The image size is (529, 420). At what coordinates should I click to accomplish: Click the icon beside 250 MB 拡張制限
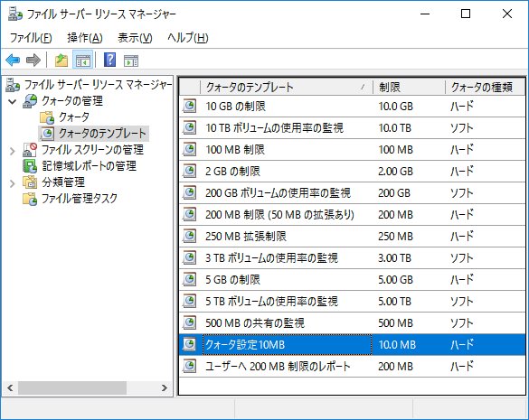point(189,236)
